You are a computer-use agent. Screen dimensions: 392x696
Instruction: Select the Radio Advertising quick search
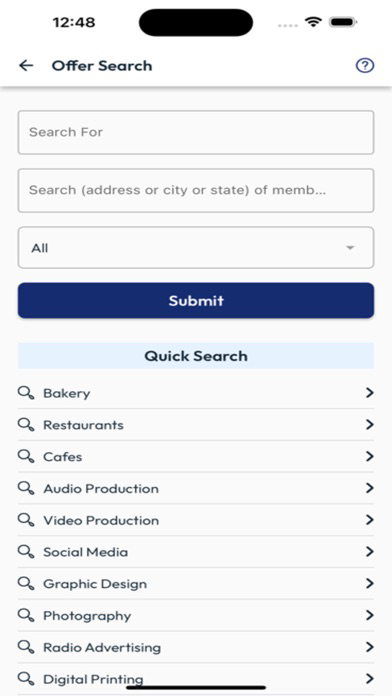tap(196, 647)
